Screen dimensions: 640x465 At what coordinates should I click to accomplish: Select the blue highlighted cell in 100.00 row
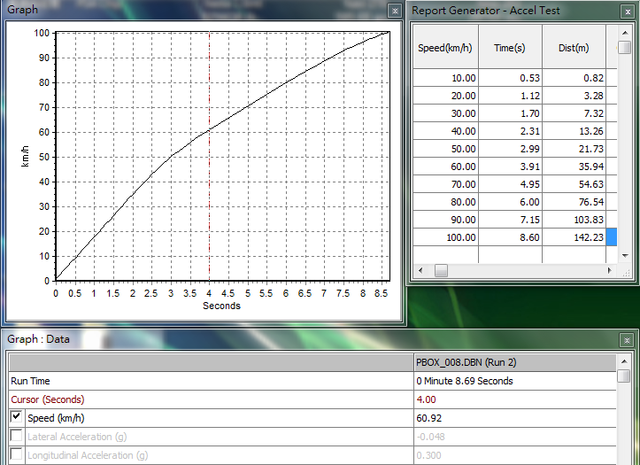point(611,237)
